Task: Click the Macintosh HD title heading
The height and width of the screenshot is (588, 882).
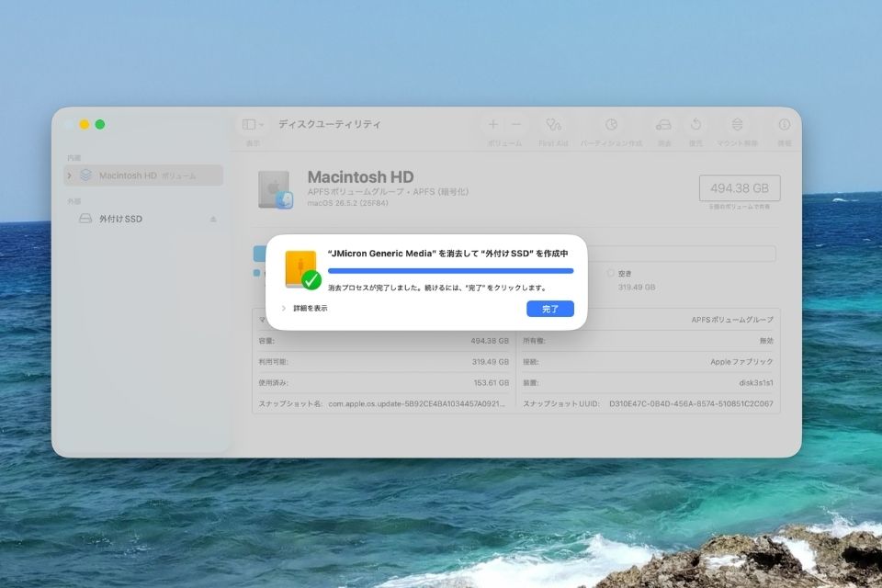Action: coord(360,176)
